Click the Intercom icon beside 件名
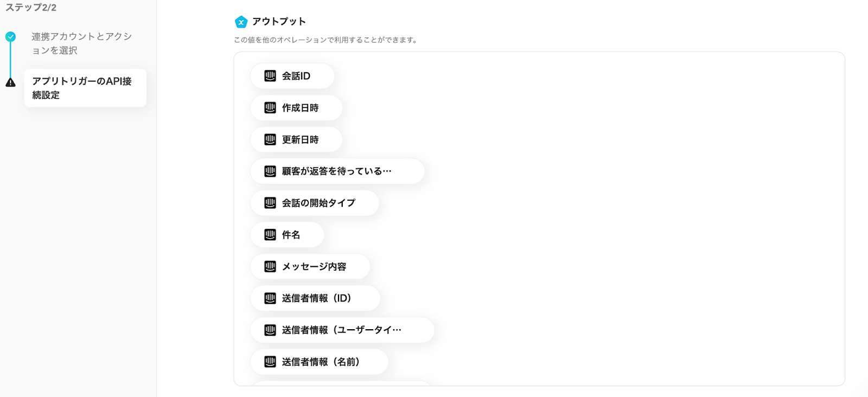The image size is (868, 397). (270, 235)
